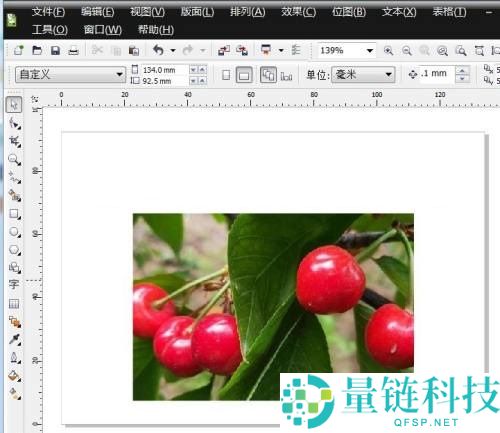The height and width of the screenshot is (433, 500).
Task: Increase page width with the up stepper
Action: pos(202,70)
